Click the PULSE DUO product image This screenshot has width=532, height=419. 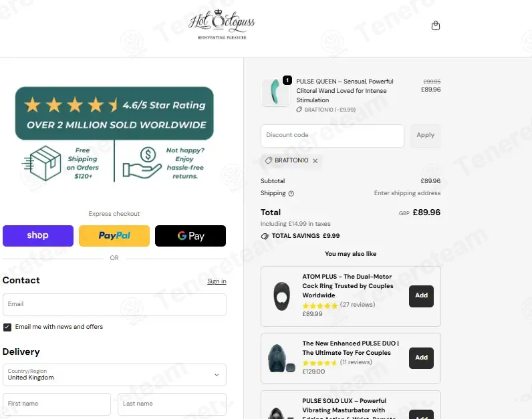281,358
